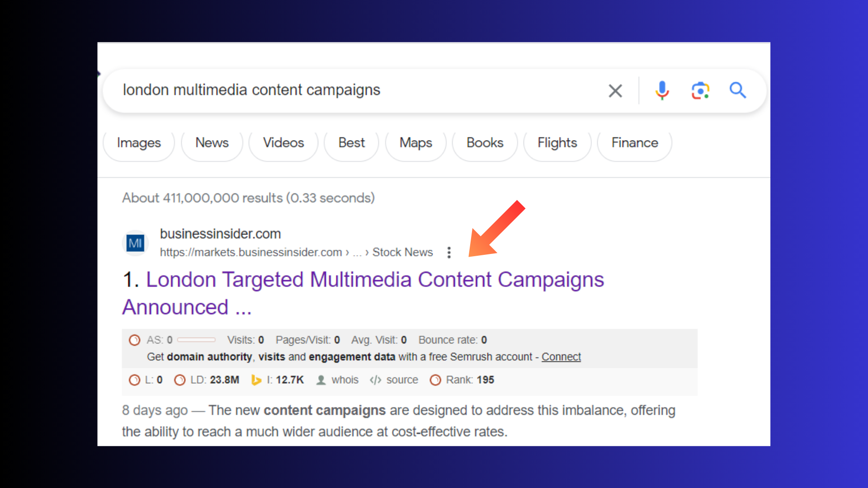Click the microphone voice search icon
This screenshot has width=868, height=488.
coord(662,90)
